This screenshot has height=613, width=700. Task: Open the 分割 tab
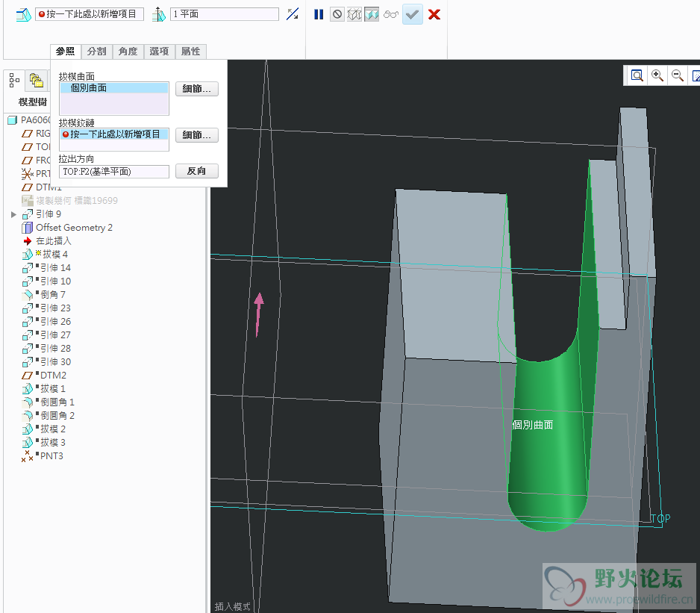click(97, 52)
